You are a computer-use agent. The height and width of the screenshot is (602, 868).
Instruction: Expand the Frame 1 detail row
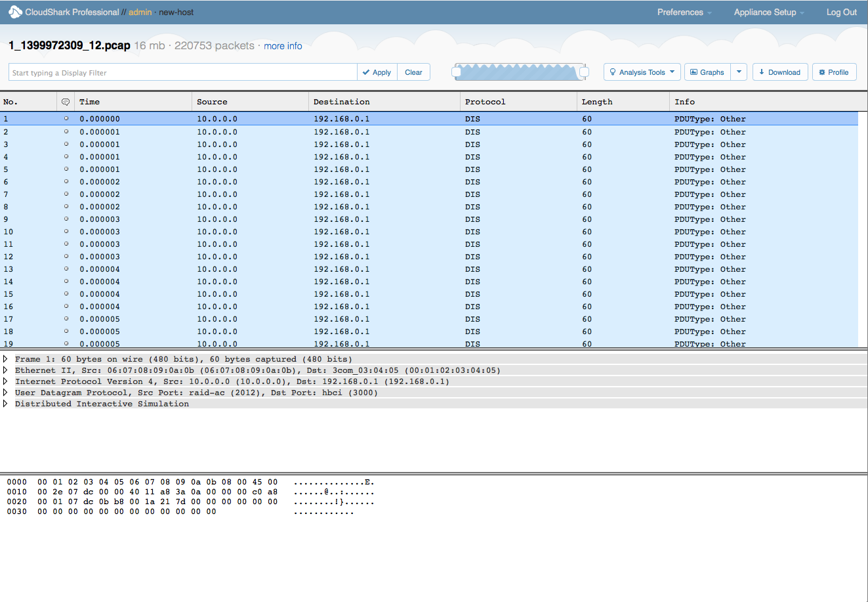pos(5,359)
